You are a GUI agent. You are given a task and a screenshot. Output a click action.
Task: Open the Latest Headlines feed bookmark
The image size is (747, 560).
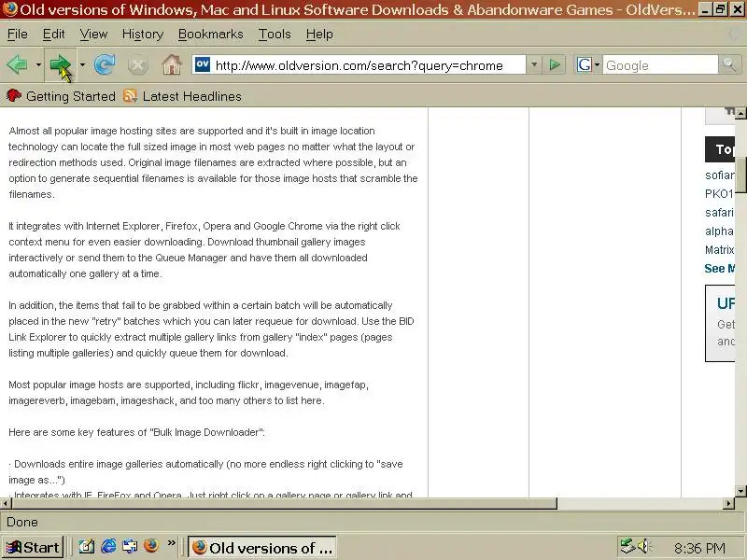point(182,96)
